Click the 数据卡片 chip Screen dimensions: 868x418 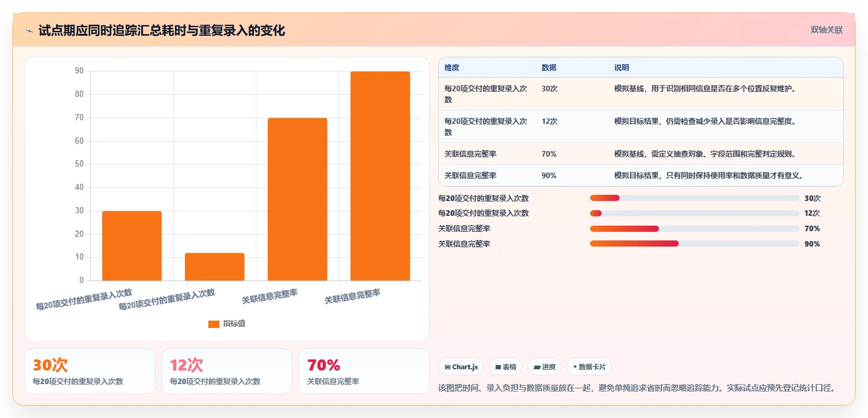589,367
